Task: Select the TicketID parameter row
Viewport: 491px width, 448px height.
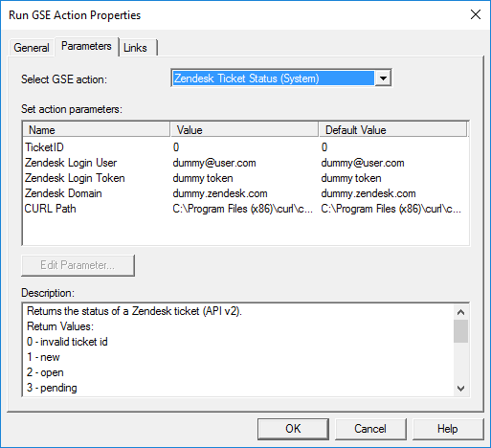Action: (x=245, y=147)
